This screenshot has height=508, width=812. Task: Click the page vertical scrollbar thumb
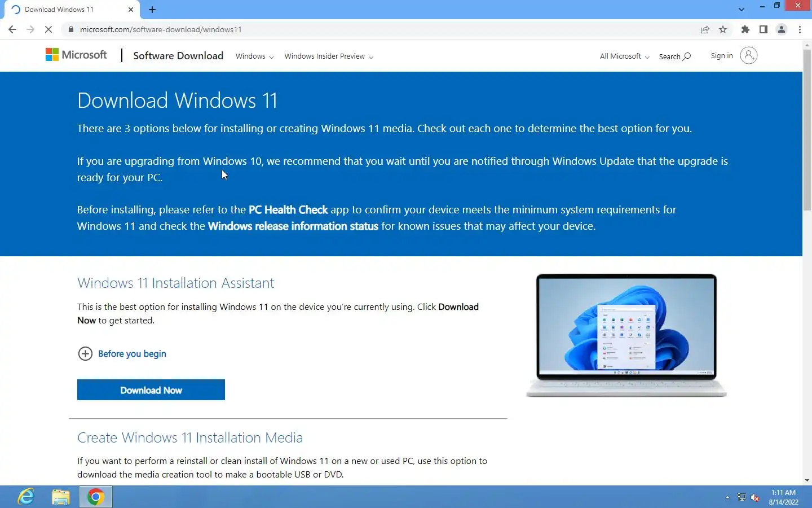point(807,130)
